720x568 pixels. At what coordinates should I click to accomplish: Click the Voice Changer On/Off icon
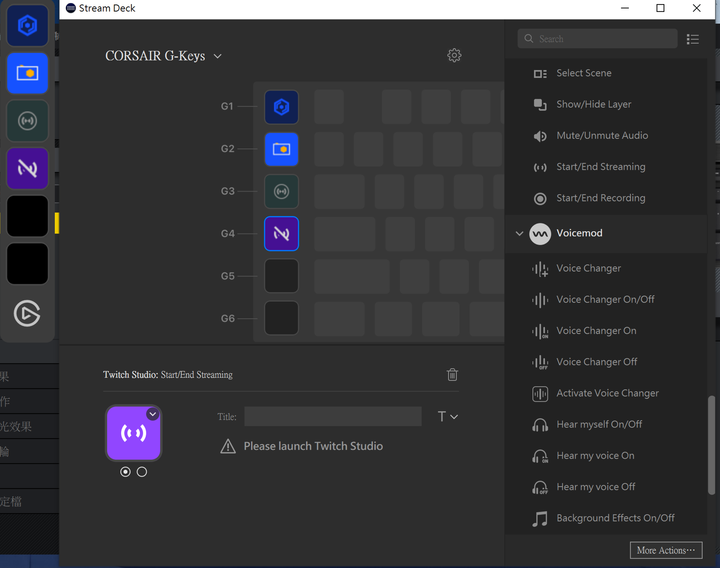click(x=540, y=300)
